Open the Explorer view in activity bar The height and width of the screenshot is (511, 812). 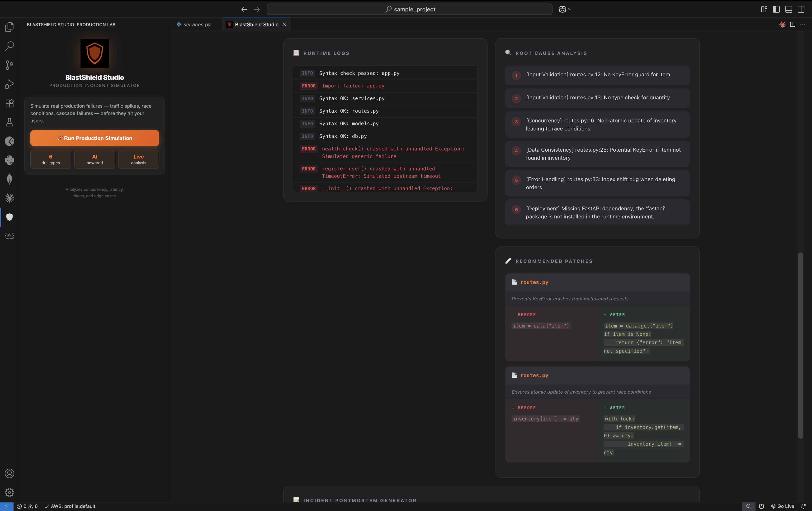(9, 27)
